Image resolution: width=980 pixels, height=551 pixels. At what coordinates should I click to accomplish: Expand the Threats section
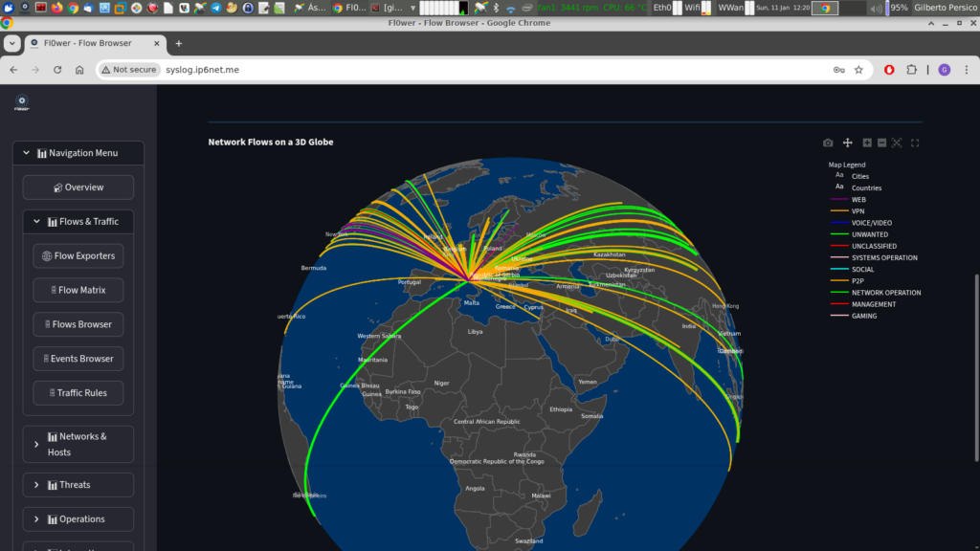click(x=78, y=485)
